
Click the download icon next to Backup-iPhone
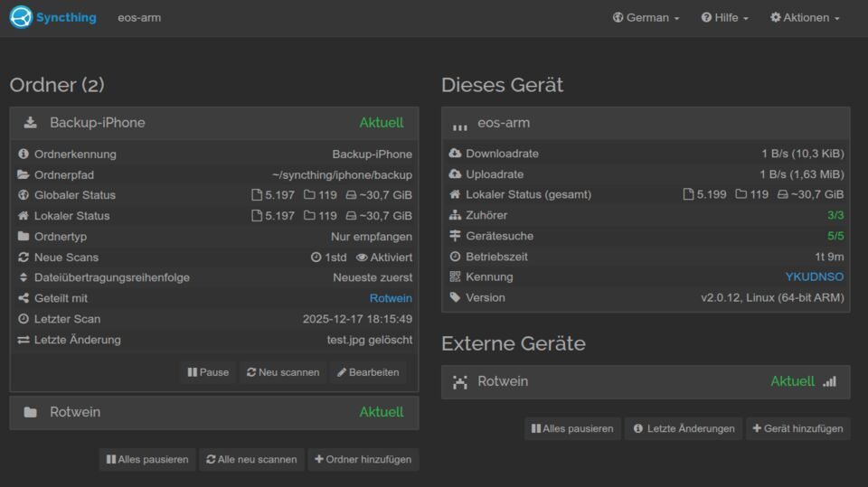click(31, 123)
